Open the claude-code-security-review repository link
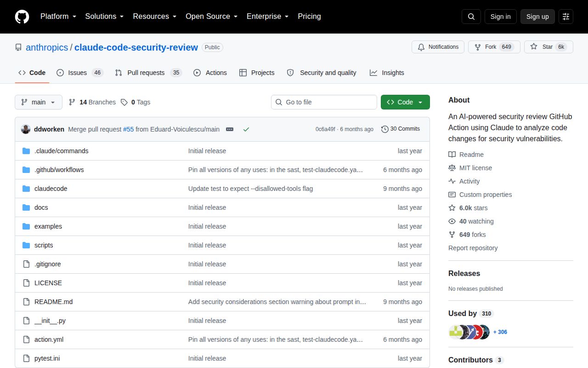Image resolution: width=588 pixels, height=368 pixels. (136, 47)
